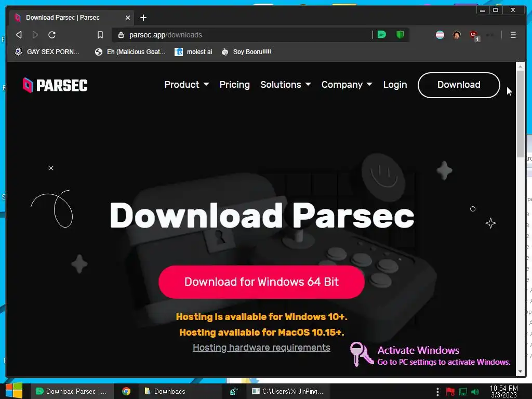This screenshot has width=532, height=399.
Task: Bookmark this page with the bookmark icon
Action: click(100, 35)
